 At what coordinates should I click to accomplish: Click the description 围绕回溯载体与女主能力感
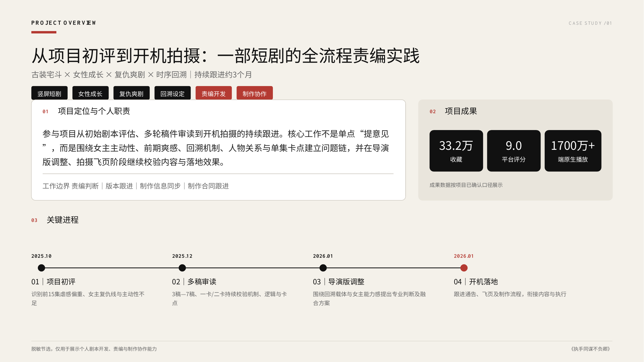369,299
